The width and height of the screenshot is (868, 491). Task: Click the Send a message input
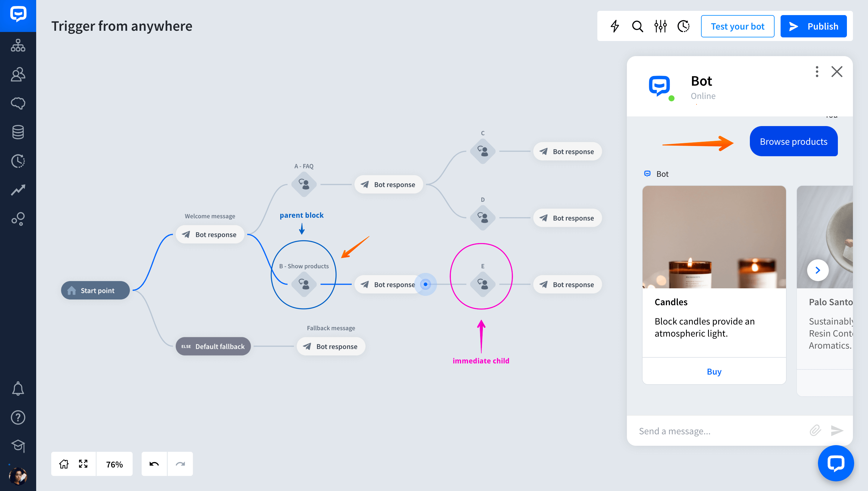click(721, 431)
